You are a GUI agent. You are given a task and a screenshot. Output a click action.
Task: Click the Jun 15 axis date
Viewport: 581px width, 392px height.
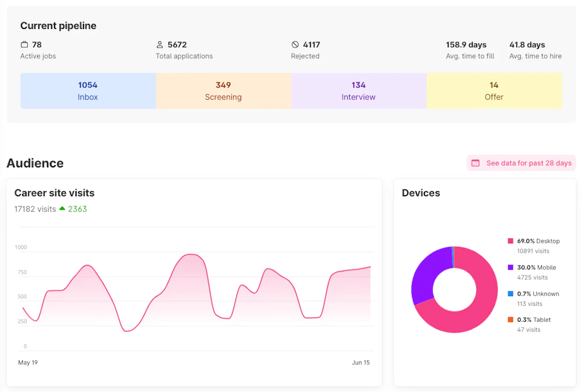tap(360, 363)
